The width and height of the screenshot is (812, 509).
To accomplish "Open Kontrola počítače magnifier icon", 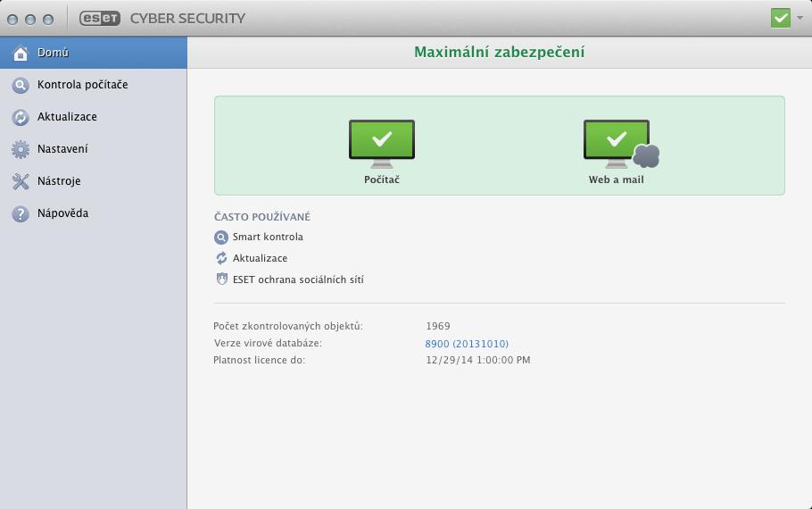I will (x=21, y=85).
